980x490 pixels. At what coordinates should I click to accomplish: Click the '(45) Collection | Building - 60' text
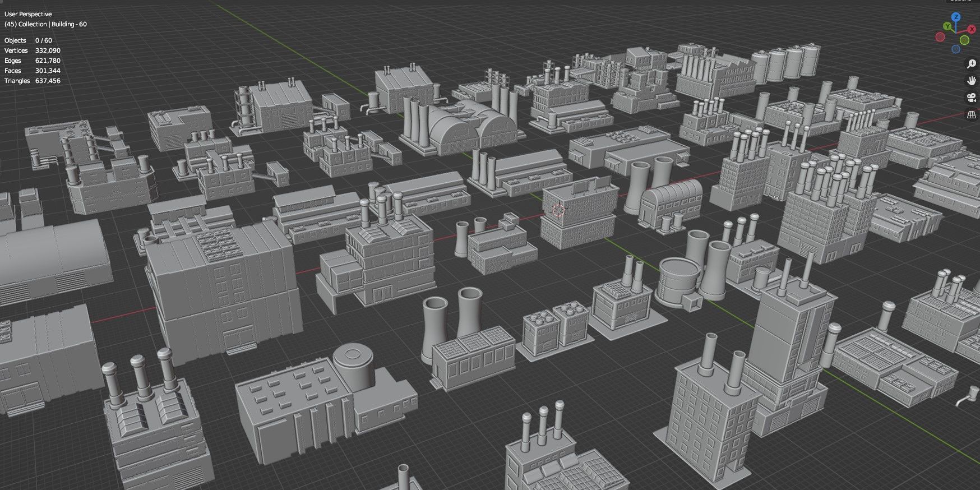(x=45, y=24)
